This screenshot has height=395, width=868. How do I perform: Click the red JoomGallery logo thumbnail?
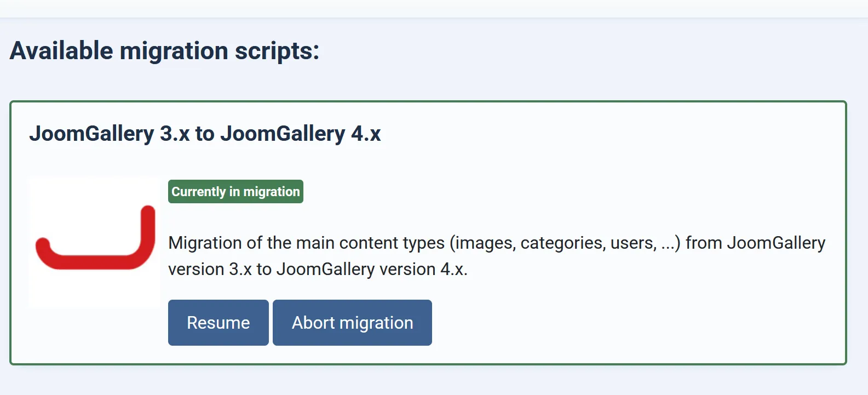(94, 242)
